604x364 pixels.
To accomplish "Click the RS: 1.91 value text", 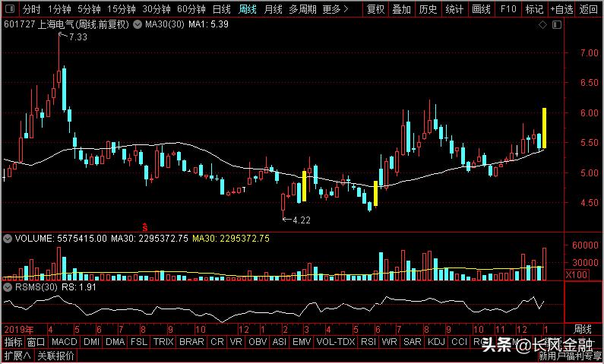I will click(x=78, y=287).
